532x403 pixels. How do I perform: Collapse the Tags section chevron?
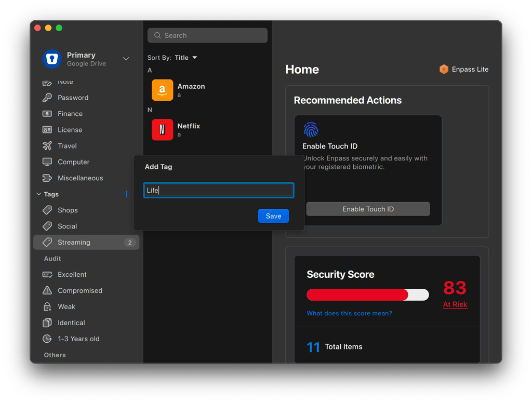tap(38, 194)
